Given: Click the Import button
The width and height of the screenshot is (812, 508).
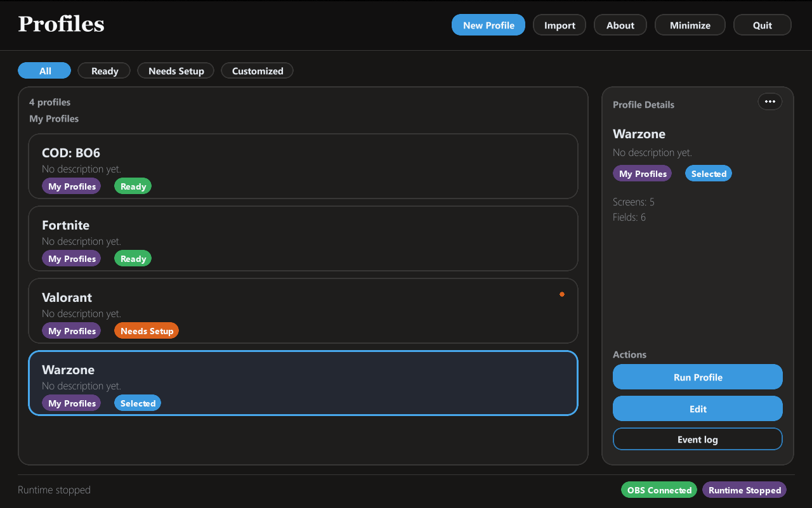Looking at the screenshot, I should click(x=560, y=25).
